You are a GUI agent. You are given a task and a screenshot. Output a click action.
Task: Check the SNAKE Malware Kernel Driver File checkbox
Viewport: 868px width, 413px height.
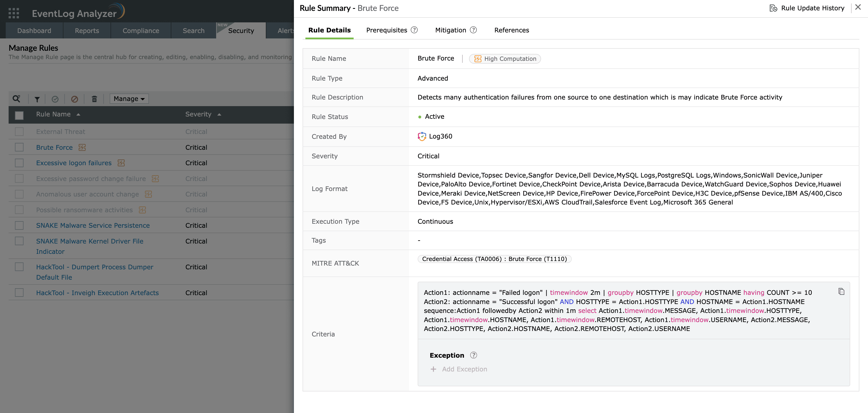coord(19,241)
